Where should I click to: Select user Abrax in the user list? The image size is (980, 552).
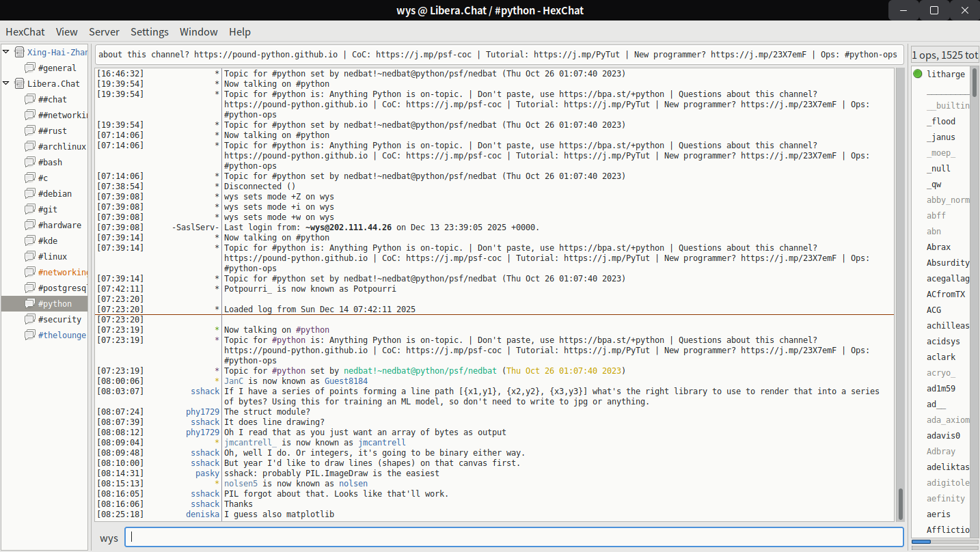click(938, 247)
